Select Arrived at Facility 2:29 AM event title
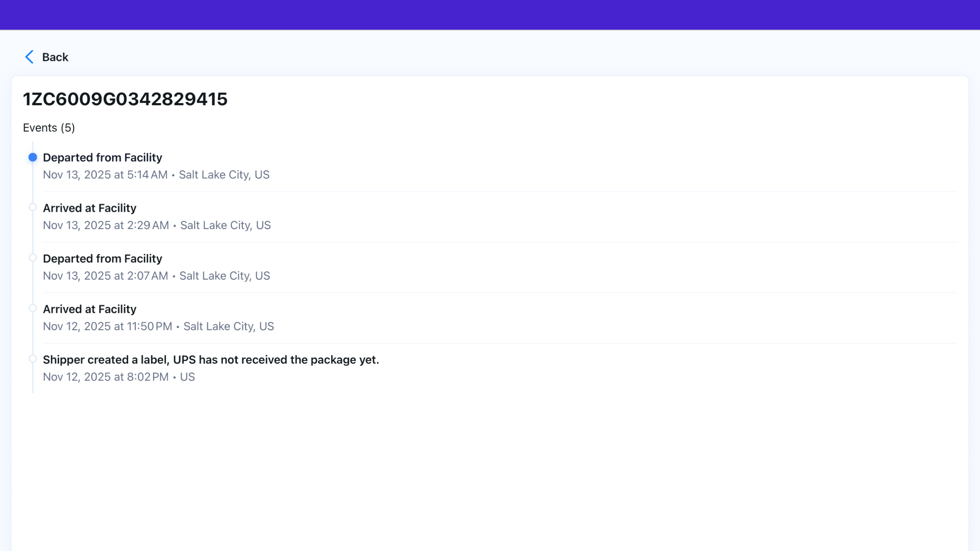 coord(90,208)
